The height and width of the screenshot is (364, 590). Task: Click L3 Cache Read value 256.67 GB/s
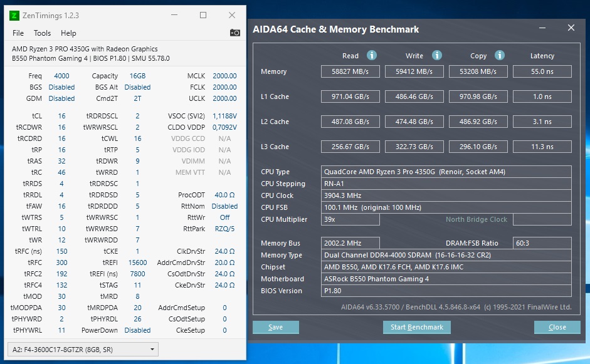coord(350,147)
